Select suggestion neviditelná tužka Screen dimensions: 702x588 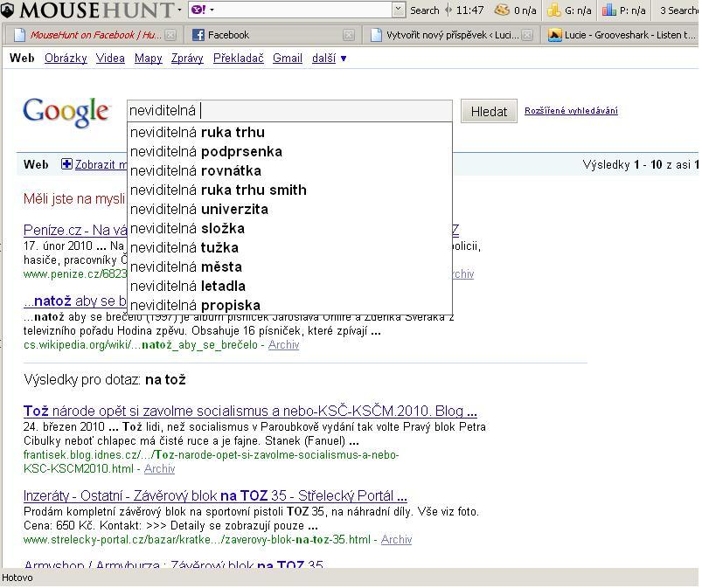pyautogui.click(x=289, y=248)
